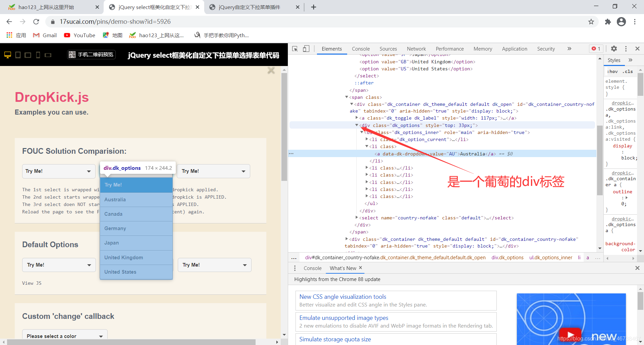Open the apps bookmark shortcut

[x=16, y=35]
